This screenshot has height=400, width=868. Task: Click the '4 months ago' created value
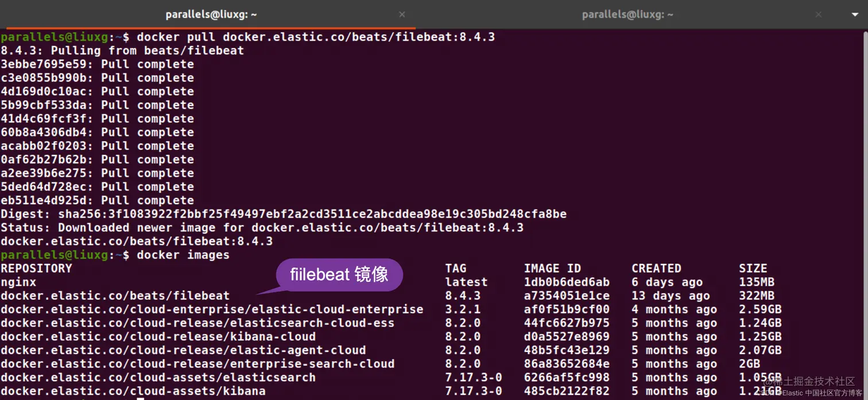click(x=675, y=309)
